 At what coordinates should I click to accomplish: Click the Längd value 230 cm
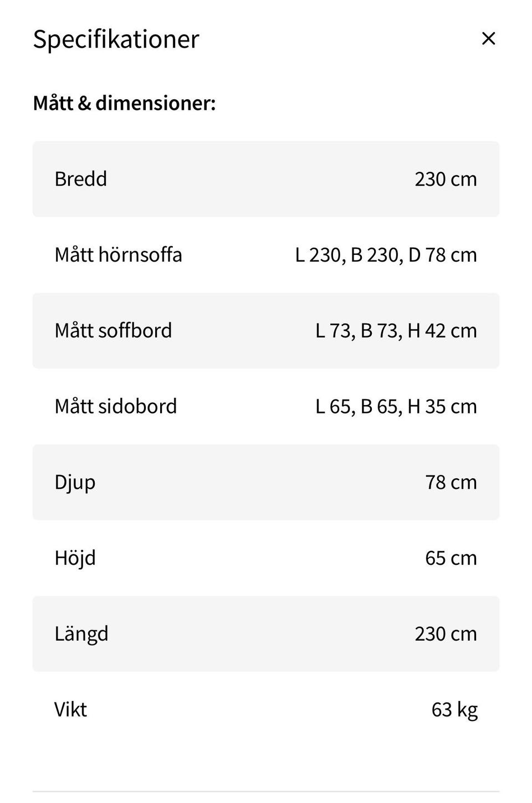pyautogui.click(x=446, y=633)
